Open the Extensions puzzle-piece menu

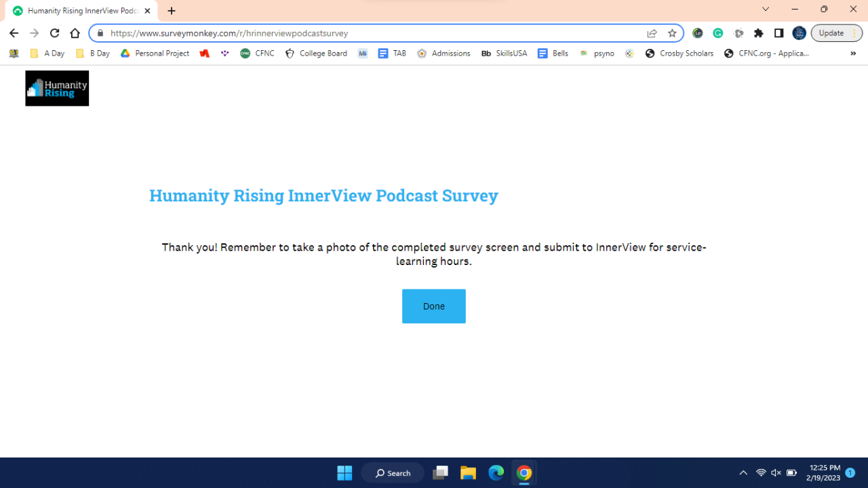pos(759,33)
